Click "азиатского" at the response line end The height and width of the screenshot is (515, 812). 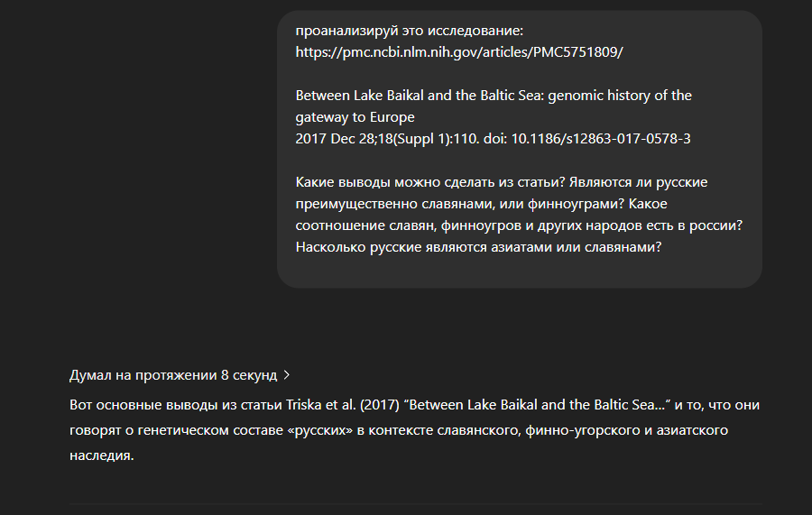pos(697,430)
